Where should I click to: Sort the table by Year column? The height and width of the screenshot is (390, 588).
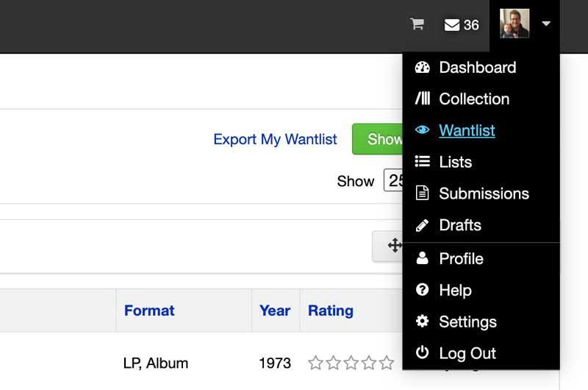(275, 311)
